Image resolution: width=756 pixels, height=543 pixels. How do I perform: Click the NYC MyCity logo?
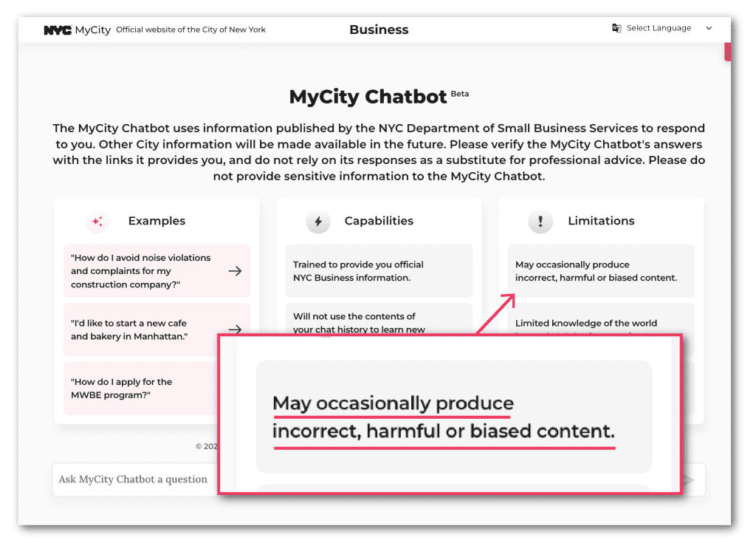click(77, 30)
